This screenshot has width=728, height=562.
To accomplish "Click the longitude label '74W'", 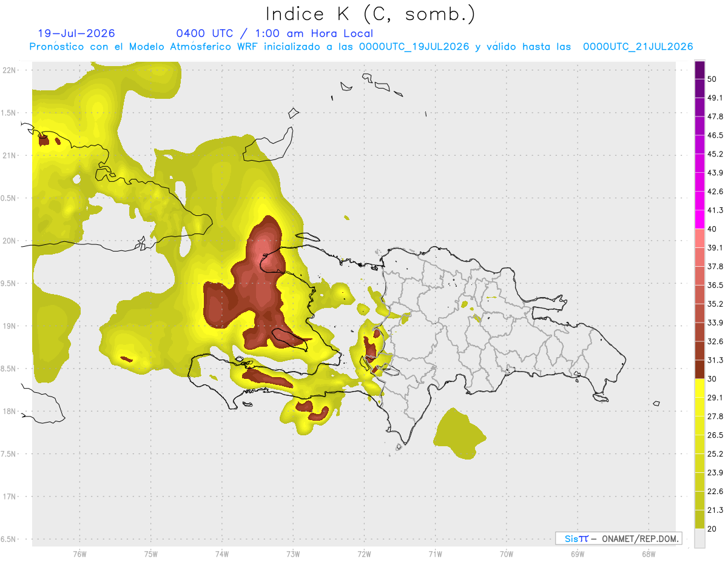I will (x=222, y=554).
